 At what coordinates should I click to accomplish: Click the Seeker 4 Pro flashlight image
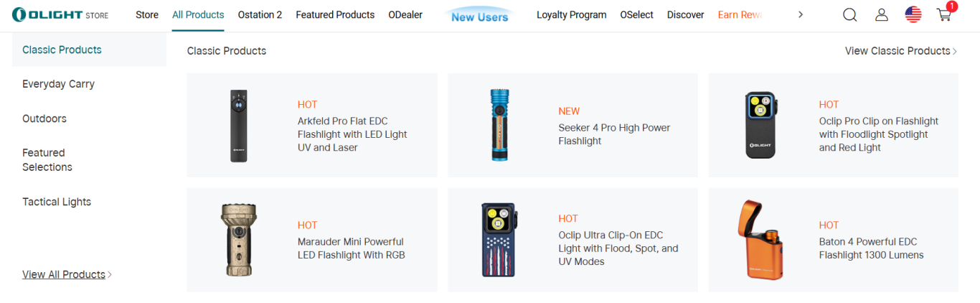click(499, 126)
